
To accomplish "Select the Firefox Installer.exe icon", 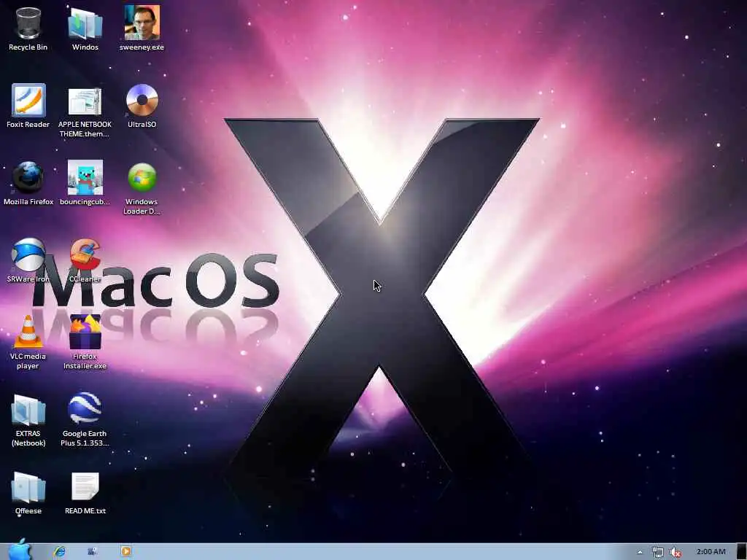I will pyautogui.click(x=85, y=332).
